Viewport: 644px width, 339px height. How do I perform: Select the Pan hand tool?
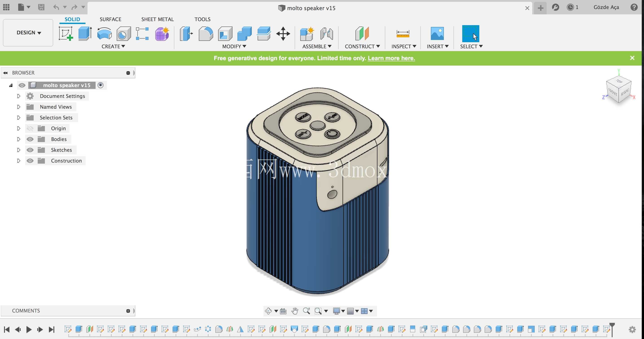tap(295, 311)
